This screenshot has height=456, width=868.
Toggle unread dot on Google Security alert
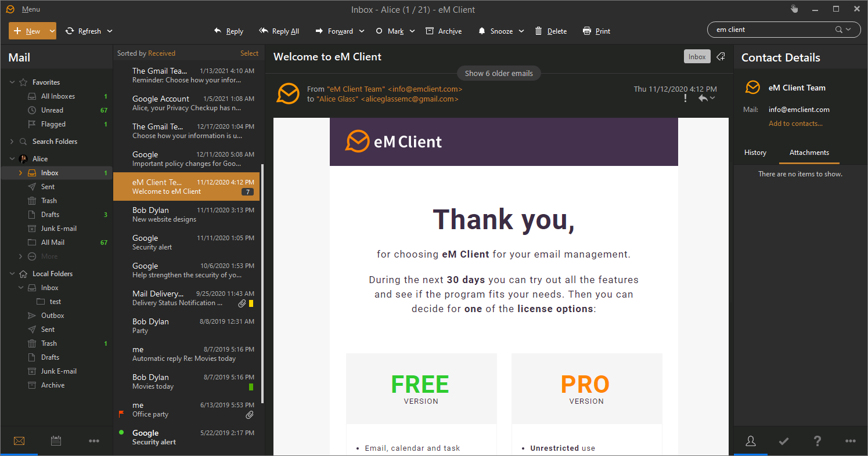coord(121,433)
